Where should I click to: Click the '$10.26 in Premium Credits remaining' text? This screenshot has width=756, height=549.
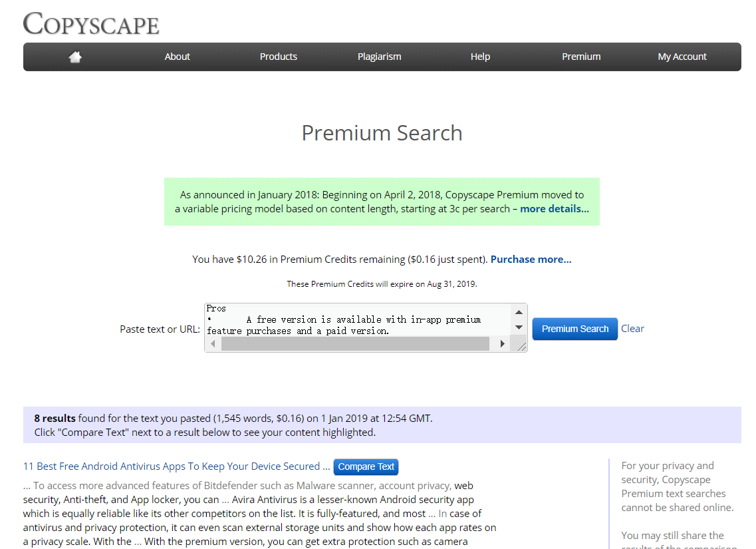coord(320,260)
